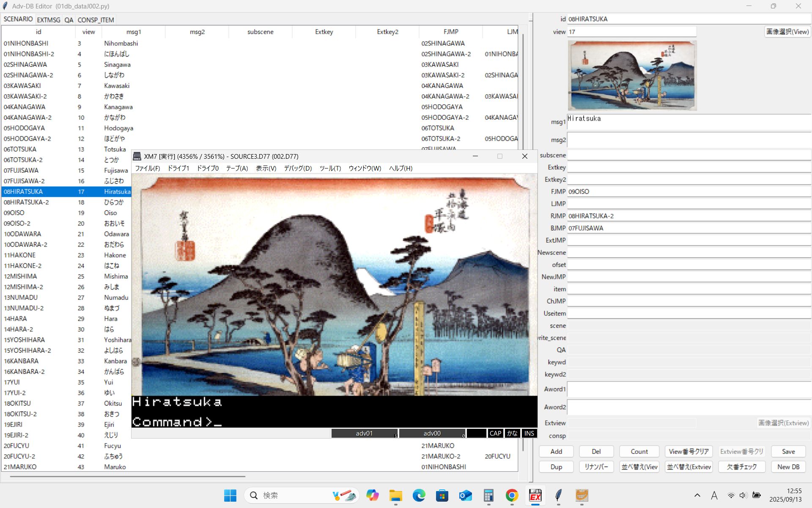Click the Calculator taskbar icon
Image resolution: width=812 pixels, height=508 pixels.
point(488,495)
